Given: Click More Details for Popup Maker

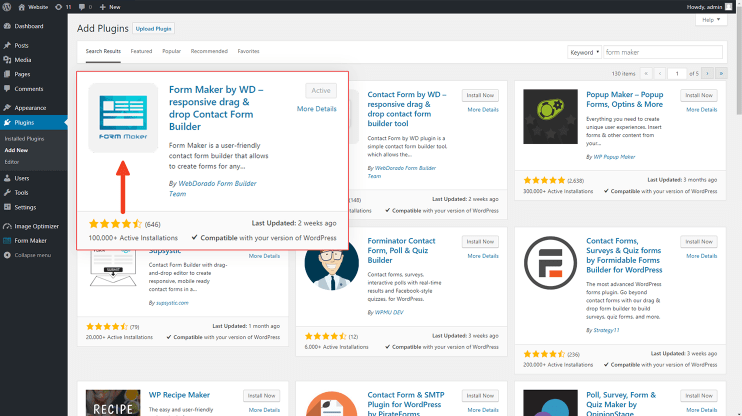Looking at the screenshot, I should click(x=702, y=110).
